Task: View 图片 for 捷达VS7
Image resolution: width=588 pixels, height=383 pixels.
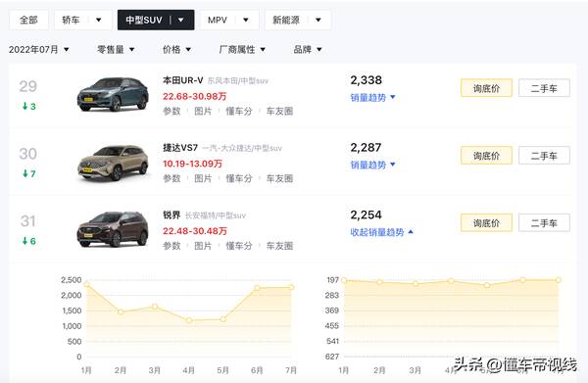Action: click(x=203, y=178)
